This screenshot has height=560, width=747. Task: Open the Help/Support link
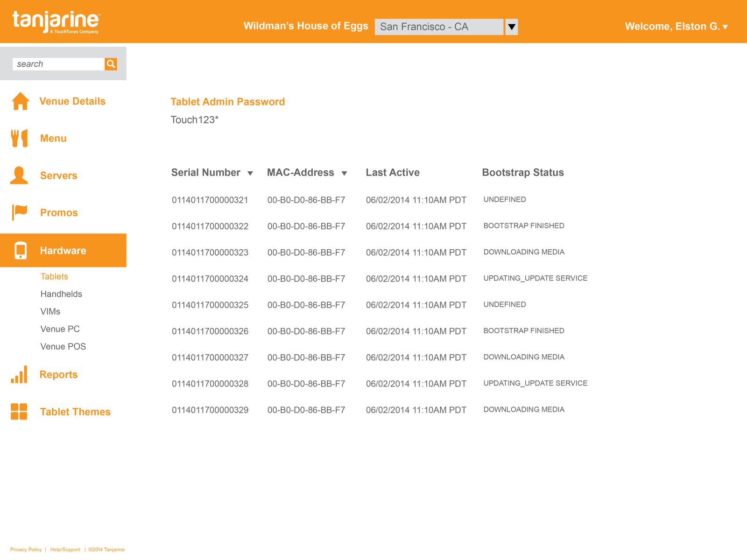(65, 549)
